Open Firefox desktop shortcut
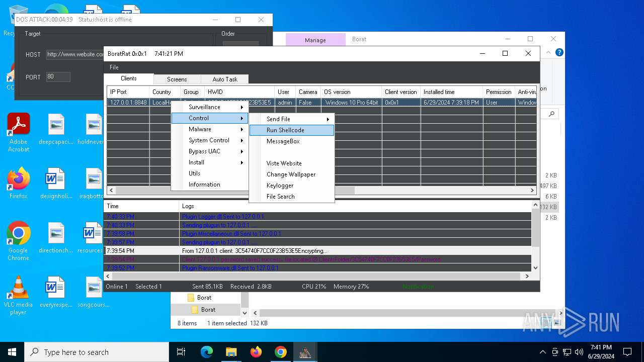Image resolution: width=644 pixels, height=362 pixels. pos(18,184)
